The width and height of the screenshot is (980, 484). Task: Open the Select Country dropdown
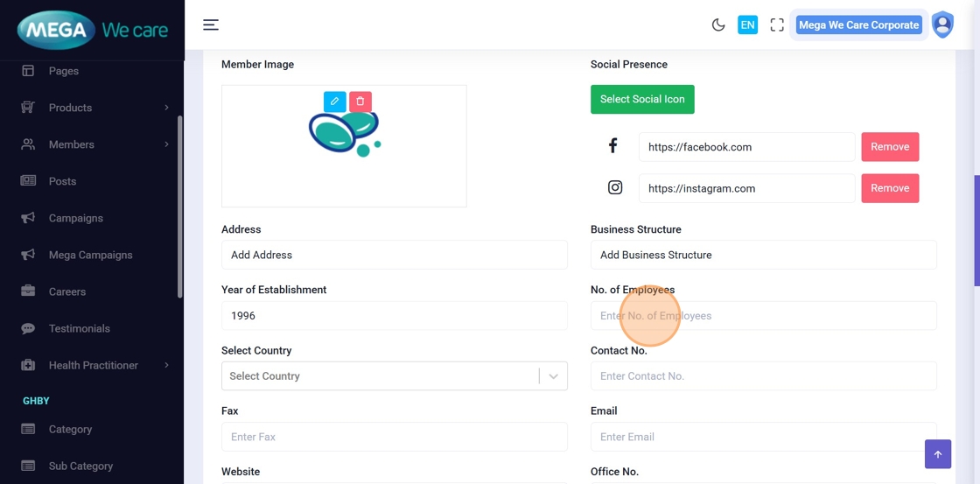(394, 376)
